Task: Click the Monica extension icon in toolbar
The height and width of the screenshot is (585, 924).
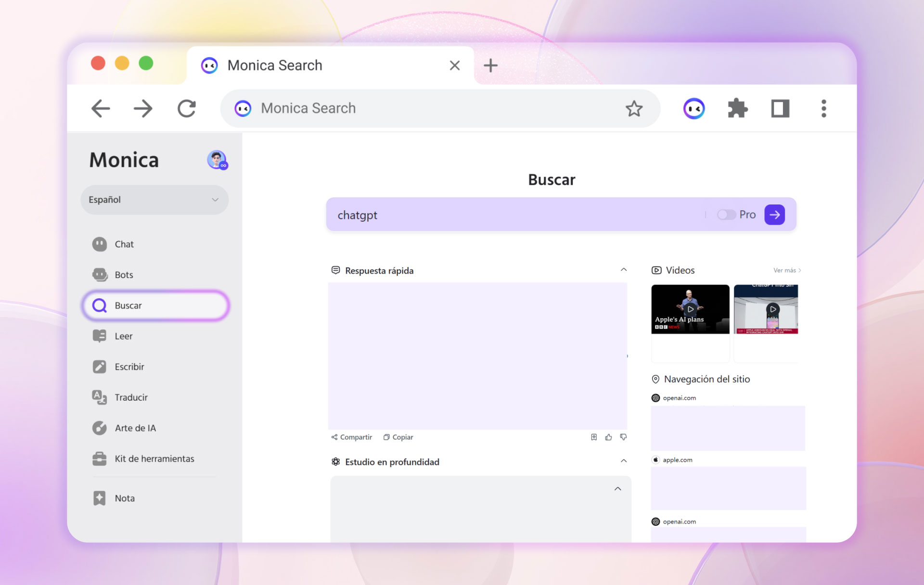Action: click(x=693, y=109)
